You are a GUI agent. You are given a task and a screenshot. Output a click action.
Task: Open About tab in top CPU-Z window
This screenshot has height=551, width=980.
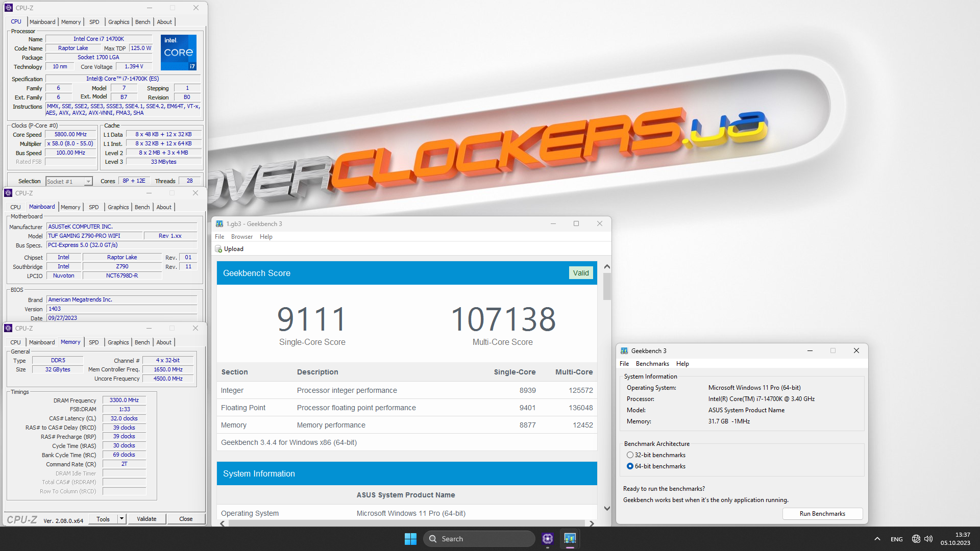pyautogui.click(x=164, y=22)
